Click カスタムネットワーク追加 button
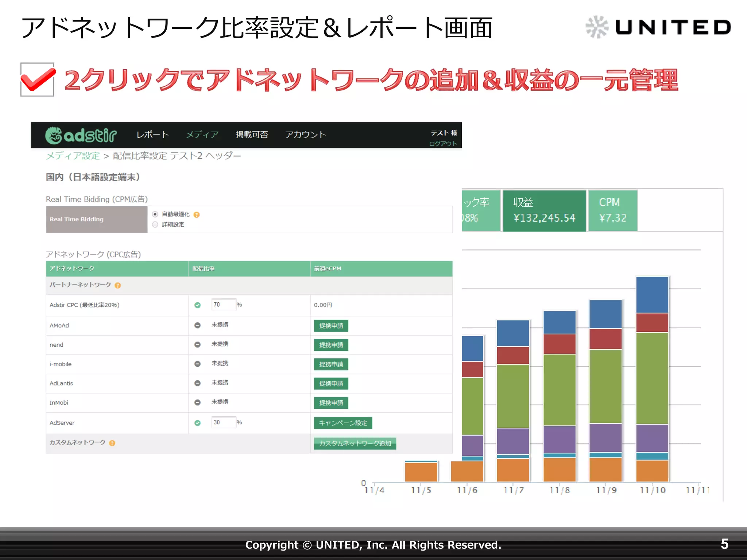747x560 pixels. [x=355, y=443]
